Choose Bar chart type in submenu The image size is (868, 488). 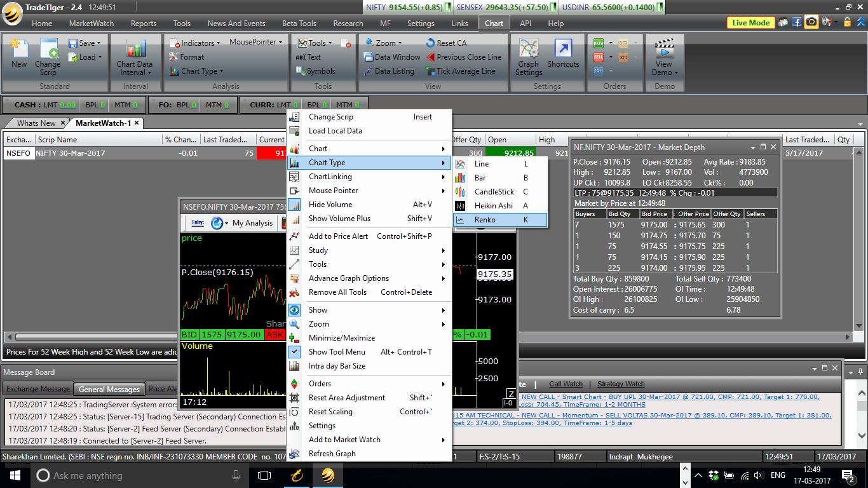click(x=499, y=178)
